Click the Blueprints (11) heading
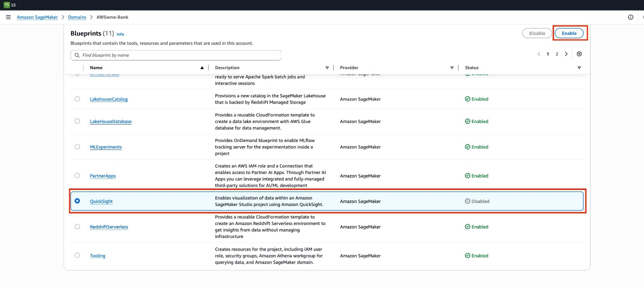Viewport: 644px width, 288px height. coord(92,33)
